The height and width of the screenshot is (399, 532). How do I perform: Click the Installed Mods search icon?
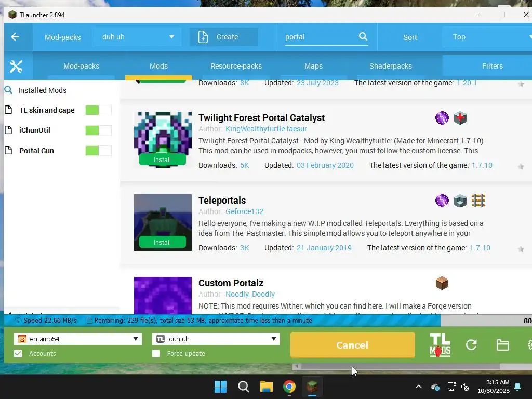coord(8,90)
